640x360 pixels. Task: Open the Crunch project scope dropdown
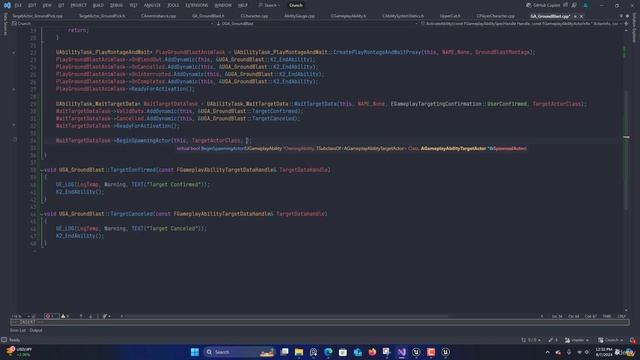(113, 24)
